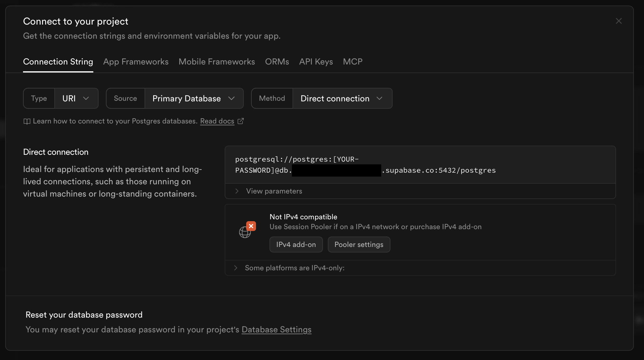Open the Database Settings link
Screen dimensions: 644x360
coord(276,330)
